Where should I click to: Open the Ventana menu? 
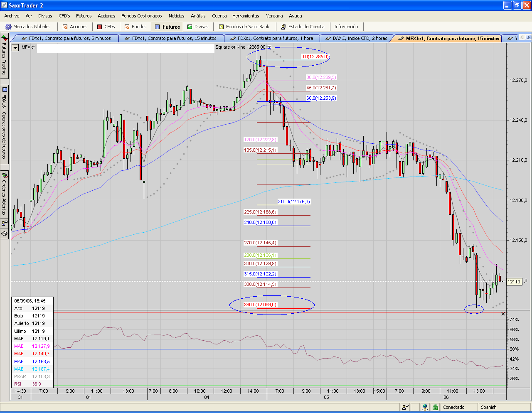274,16
